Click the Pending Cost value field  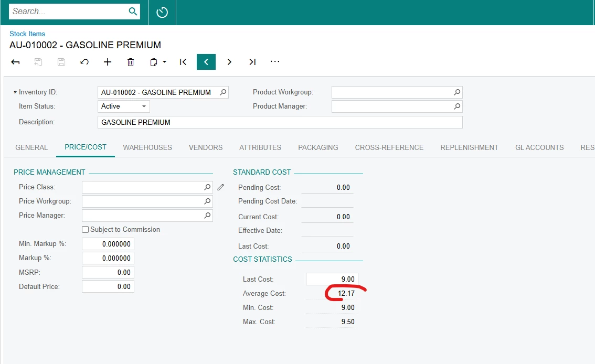(327, 187)
